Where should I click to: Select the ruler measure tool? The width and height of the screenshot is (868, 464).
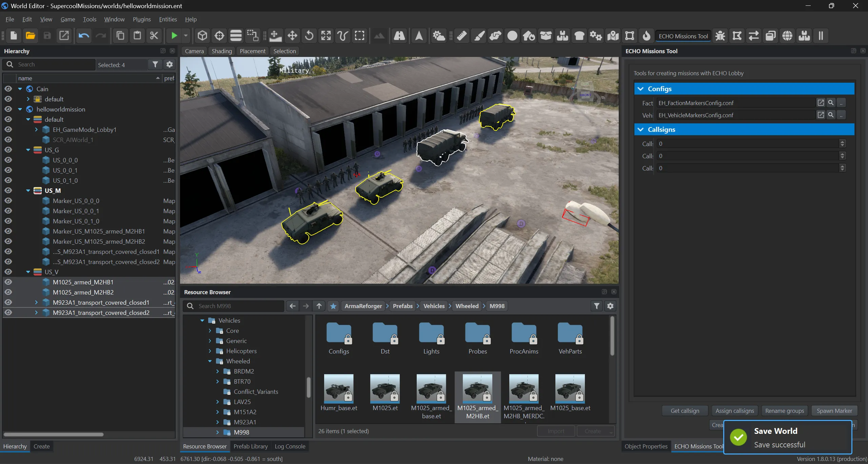click(x=462, y=36)
